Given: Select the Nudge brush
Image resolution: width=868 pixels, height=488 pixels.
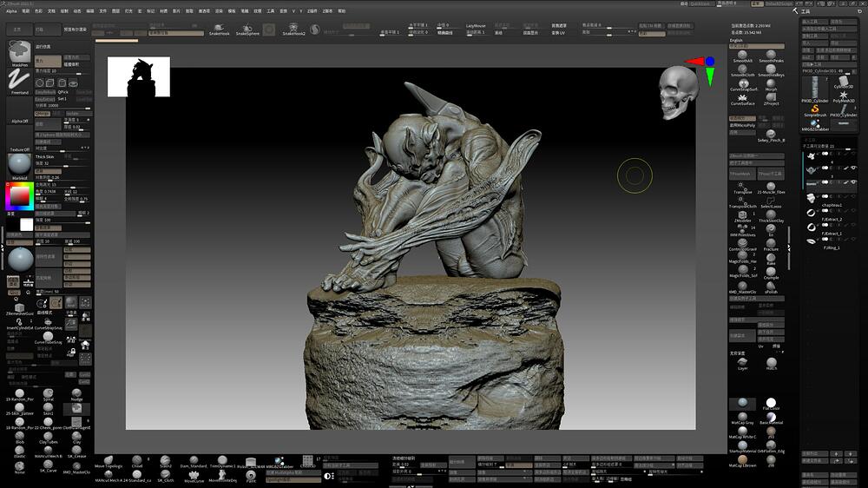Looking at the screenshot, I should pyautogui.click(x=76, y=395).
